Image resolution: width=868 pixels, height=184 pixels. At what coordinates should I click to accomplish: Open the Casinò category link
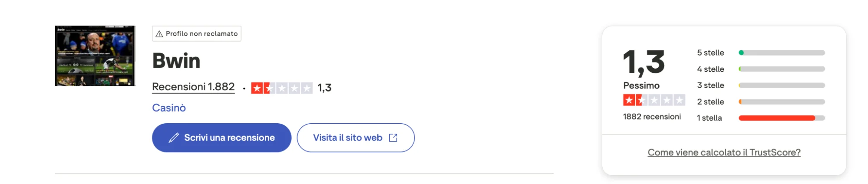(x=169, y=108)
